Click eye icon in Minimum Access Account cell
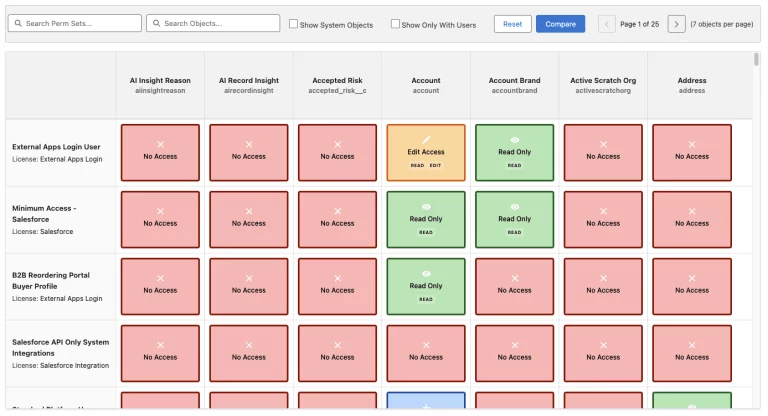768x416 pixels. (x=426, y=207)
